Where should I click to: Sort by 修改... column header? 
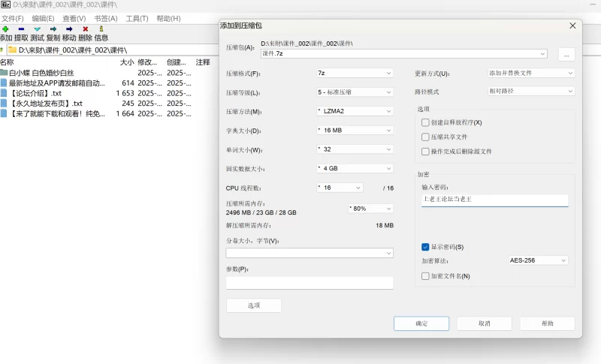(147, 62)
